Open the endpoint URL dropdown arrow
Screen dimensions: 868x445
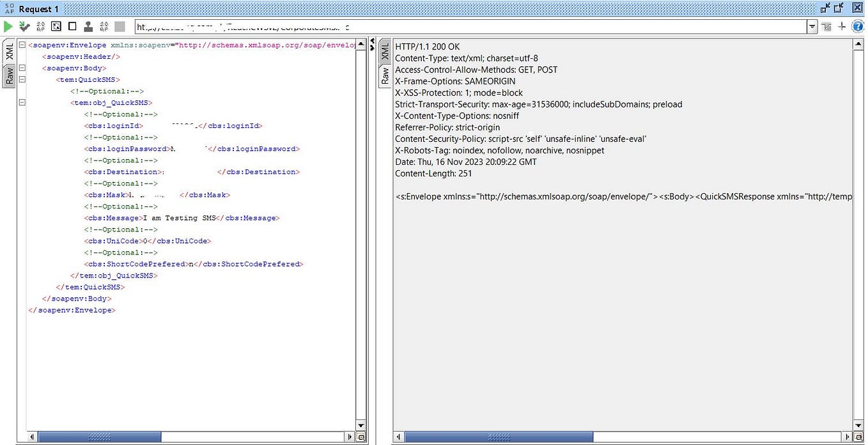coord(812,27)
